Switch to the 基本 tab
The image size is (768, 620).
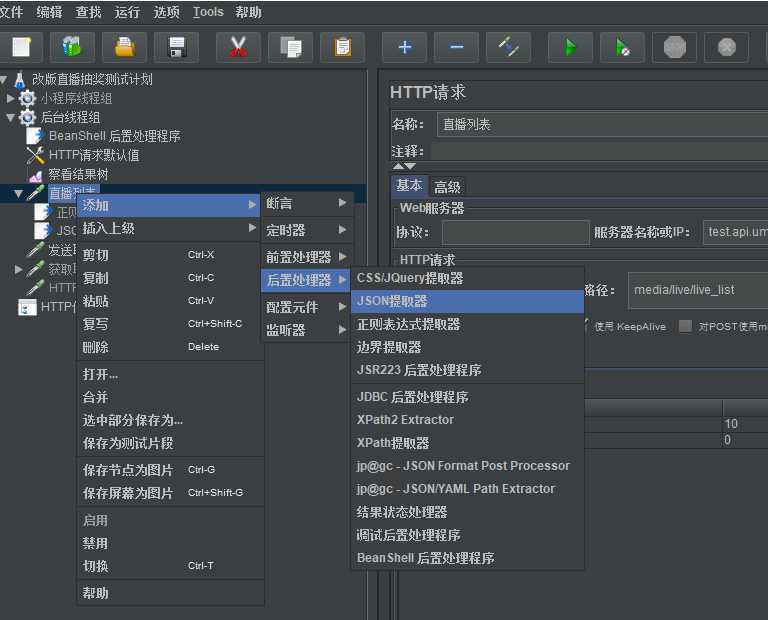coord(409,186)
